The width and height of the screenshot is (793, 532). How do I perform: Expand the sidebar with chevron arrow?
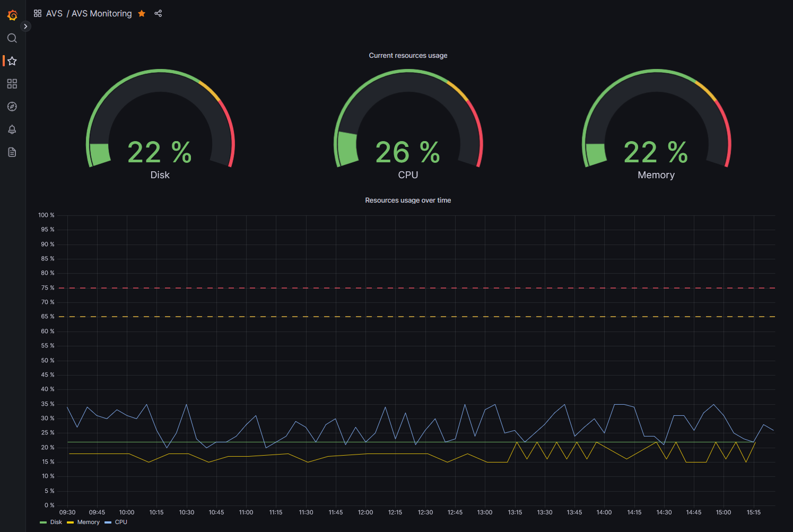click(x=25, y=26)
